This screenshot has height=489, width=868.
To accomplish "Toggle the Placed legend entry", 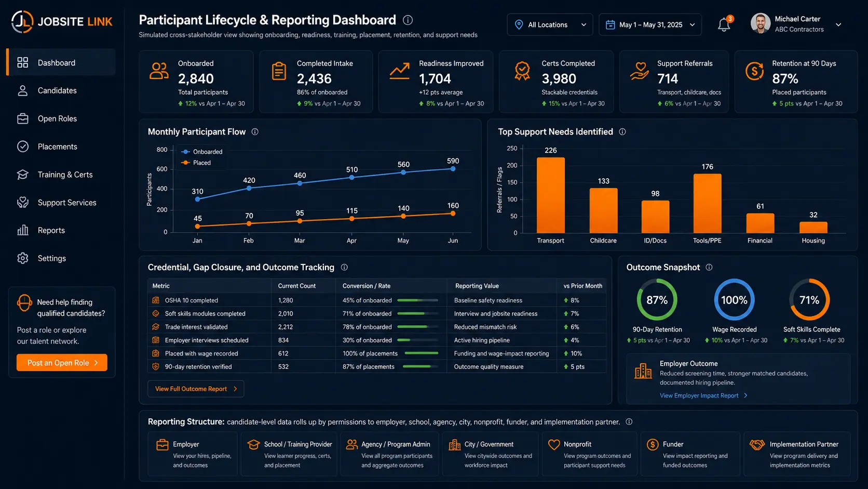I will pos(196,163).
